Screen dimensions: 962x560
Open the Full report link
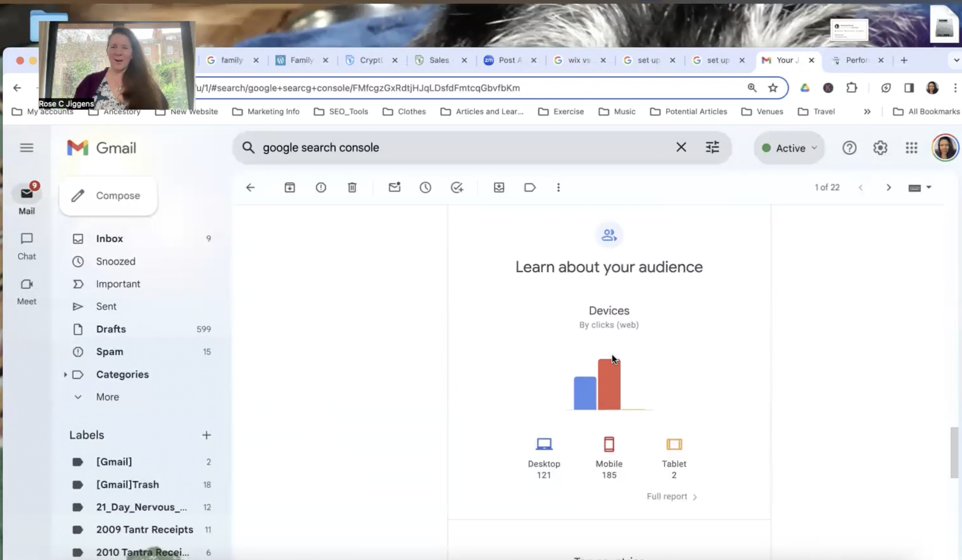(x=667, y=496)
